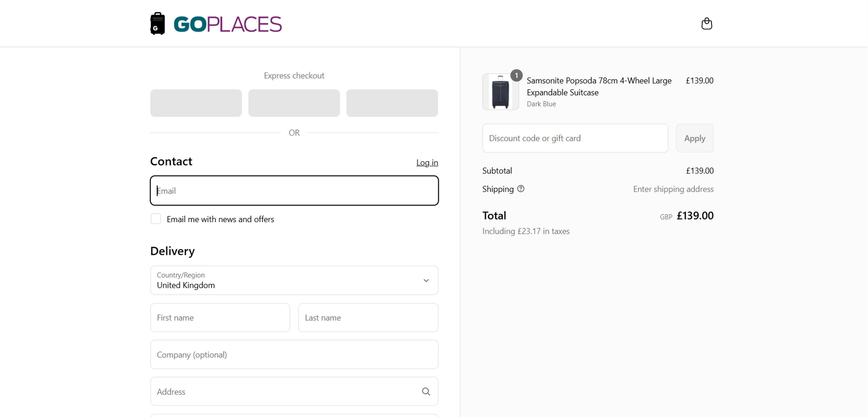
Task: Click the Samsonite Popsoda product title text
Action: pyautogui.click(x=599, y=87)
